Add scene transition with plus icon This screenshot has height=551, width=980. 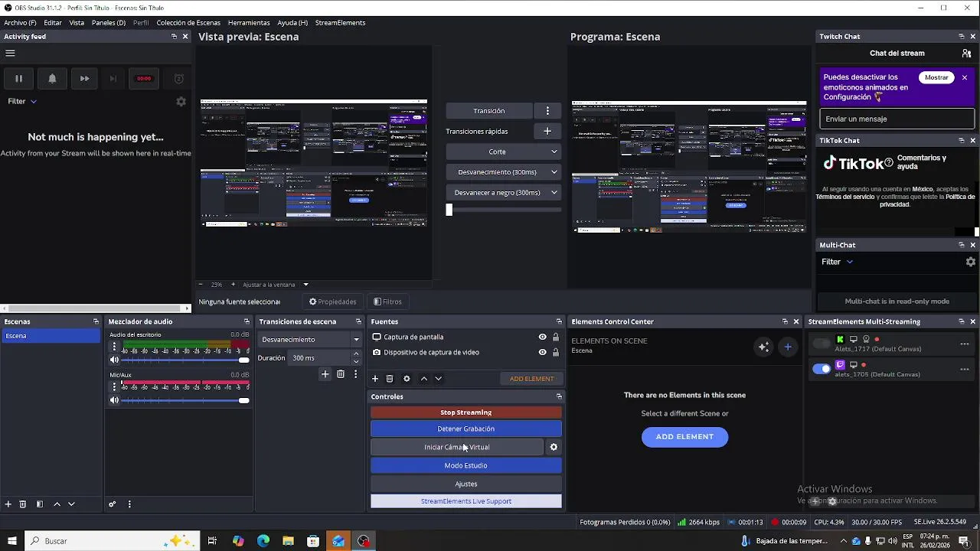click(x=325, y=374)
